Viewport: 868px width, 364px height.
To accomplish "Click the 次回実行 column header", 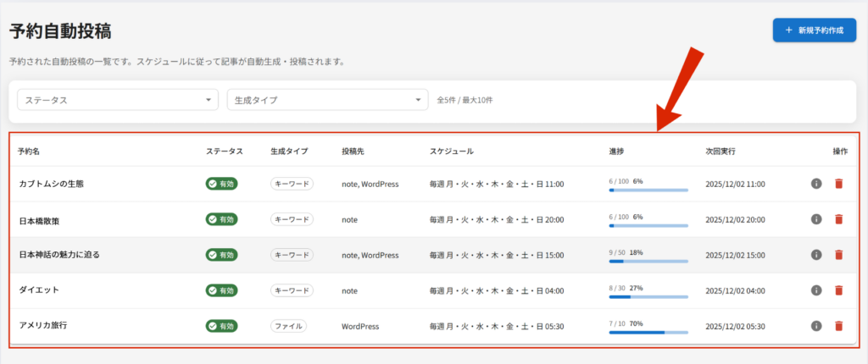I will (721, 152).
